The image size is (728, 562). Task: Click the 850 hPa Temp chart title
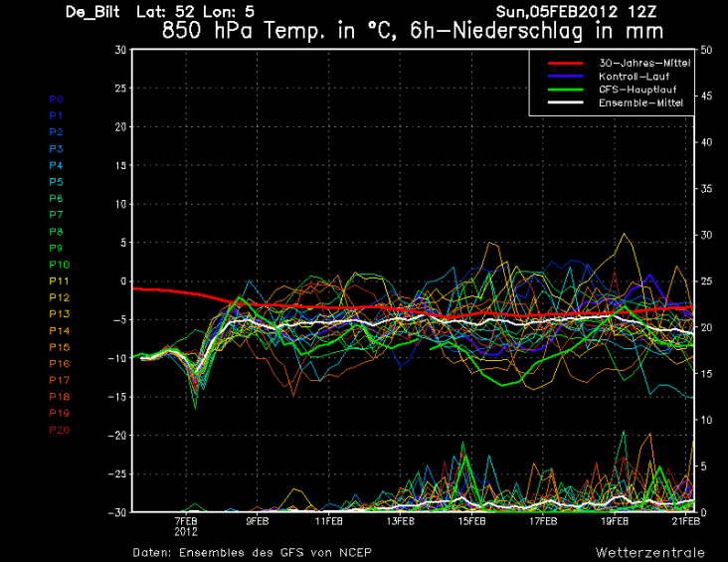coord(413,31)
